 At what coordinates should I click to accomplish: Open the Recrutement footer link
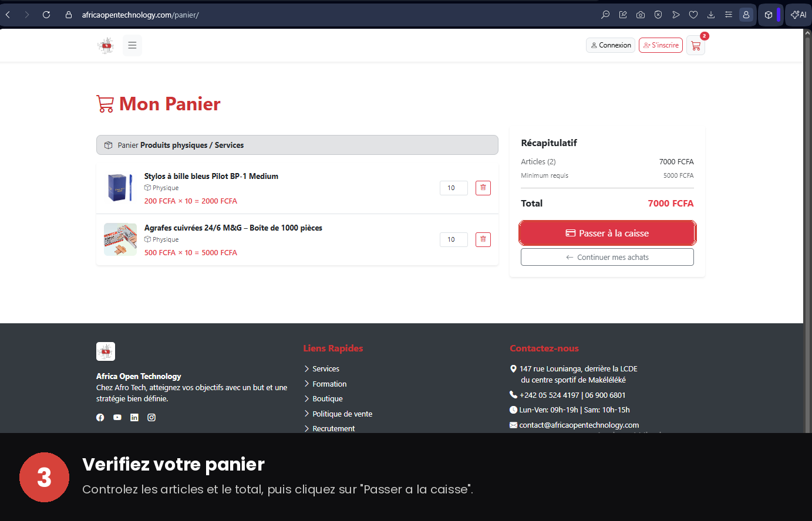click(x=333, y=428)
